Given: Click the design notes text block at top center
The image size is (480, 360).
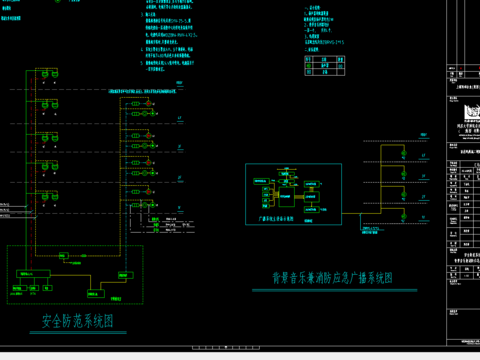Looking at the screenshot, I should click(168, 35).
